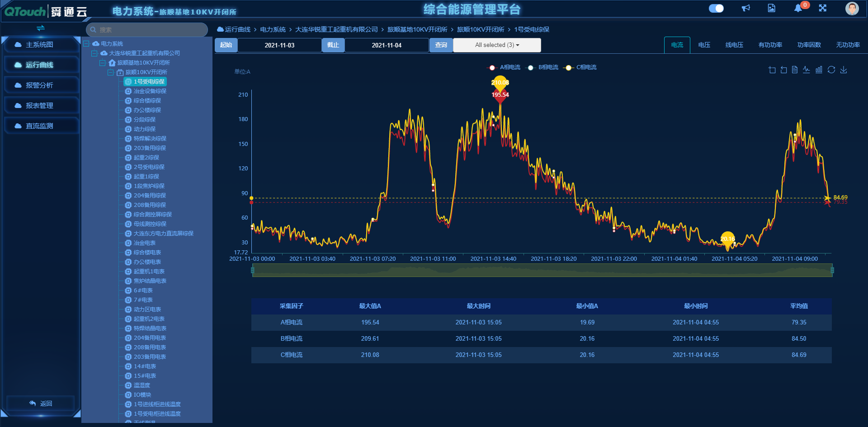The image size is (868, 427).
Task: Click the fullscreen expand arrows icon
Action: [x=823, y=8]
